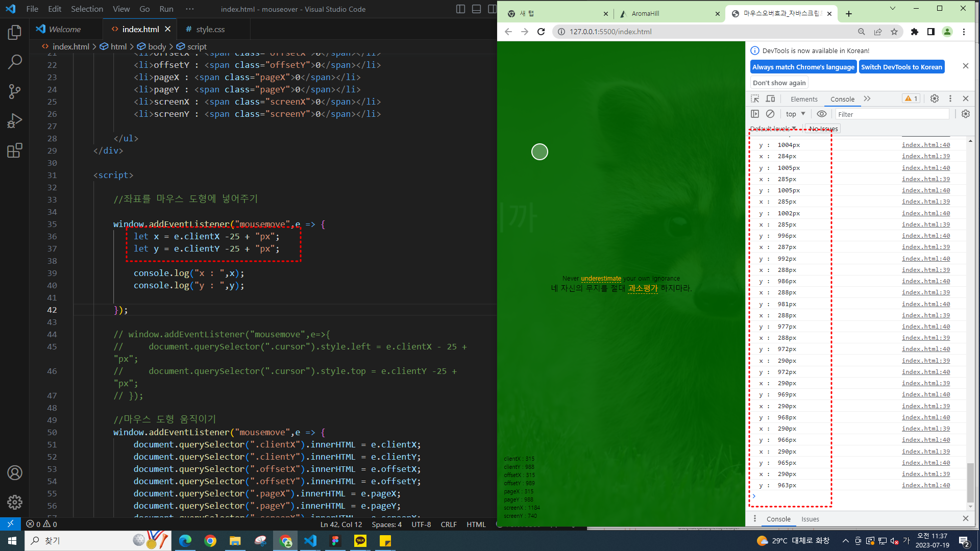
Task: Expand the Default levels dropdown
Action: click(773, 129)
